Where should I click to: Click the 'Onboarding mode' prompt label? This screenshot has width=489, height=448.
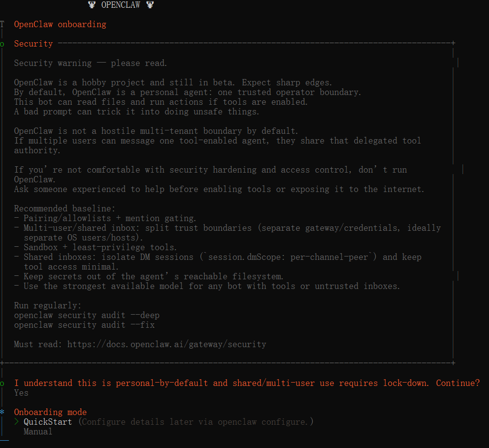pos(50,412)
